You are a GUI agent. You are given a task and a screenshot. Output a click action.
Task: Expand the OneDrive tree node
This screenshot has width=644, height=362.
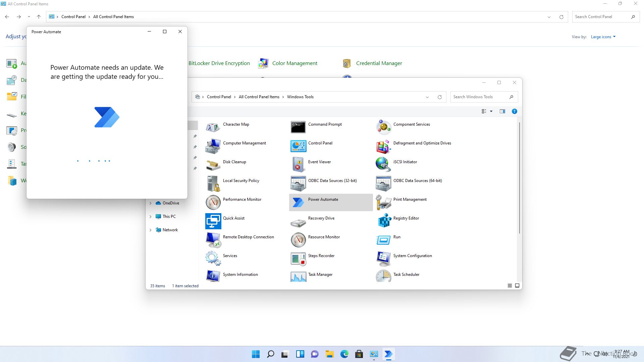tap(150, 203)
